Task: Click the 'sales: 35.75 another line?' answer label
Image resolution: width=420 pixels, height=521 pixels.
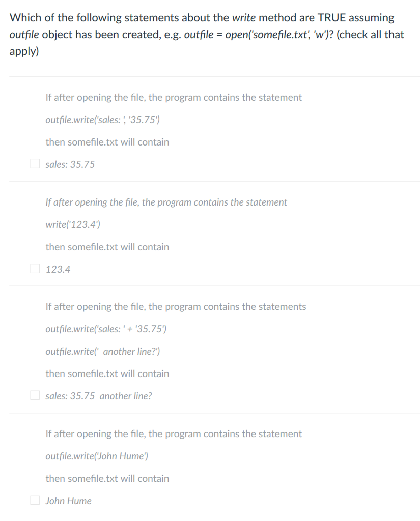Action: 99,396
